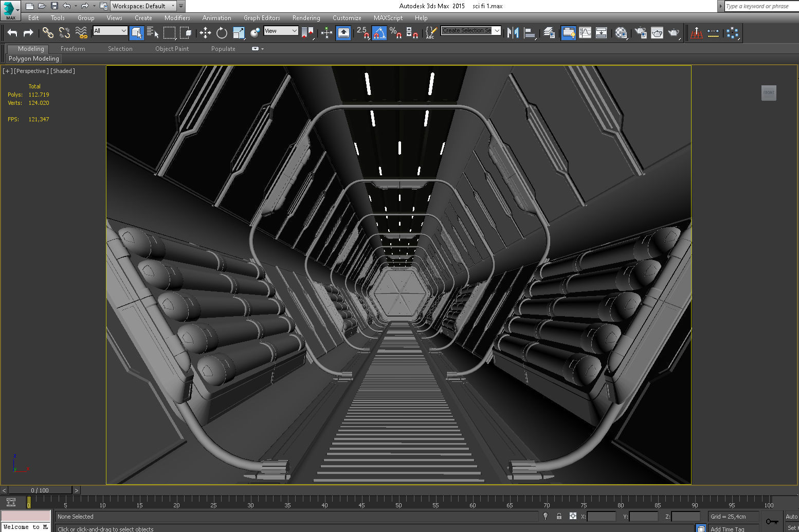Click the MAXScript listener pink field

[26, 516]
